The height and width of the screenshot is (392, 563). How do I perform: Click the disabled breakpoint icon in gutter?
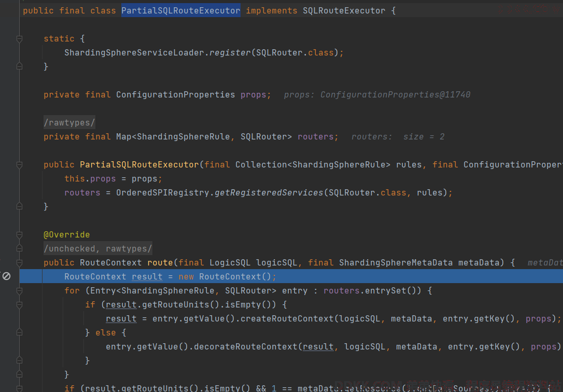6,276
